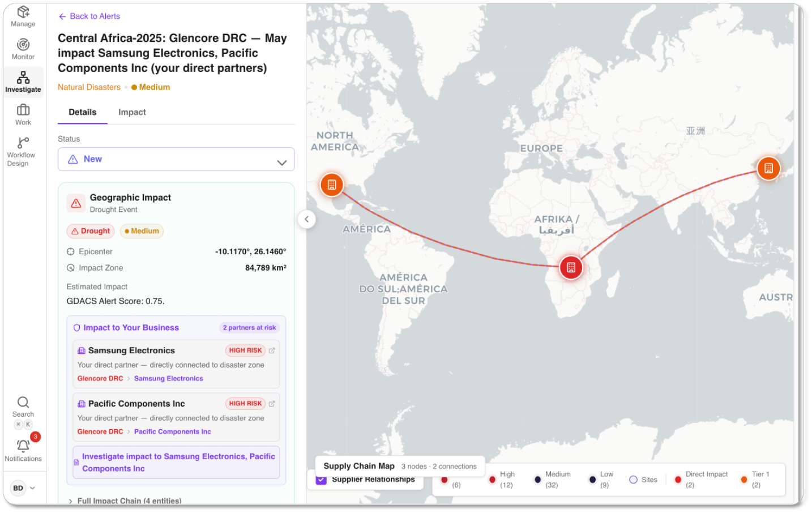812x513 pixels.
Task: Open the Work briefcase icon
Action: 23,114
